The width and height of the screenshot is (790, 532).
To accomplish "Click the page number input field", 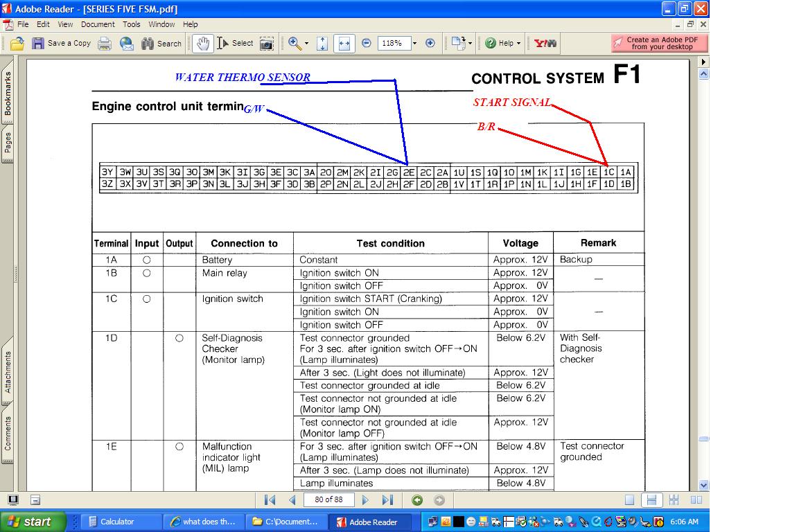I will (329, 500).
